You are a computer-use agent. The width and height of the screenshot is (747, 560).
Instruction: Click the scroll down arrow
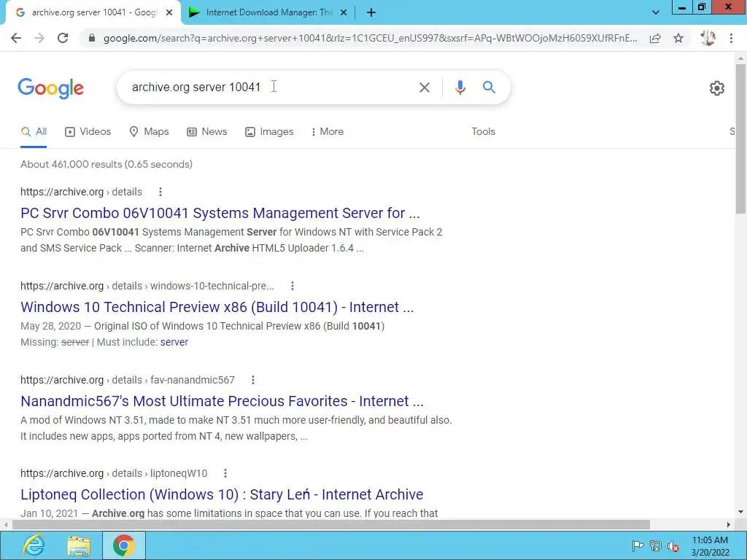click(740, 512)
